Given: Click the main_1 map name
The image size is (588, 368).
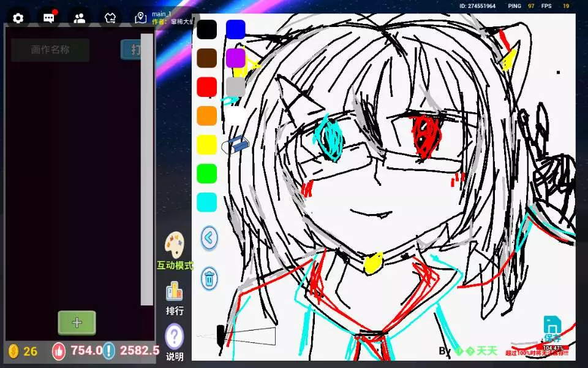Looking at the screenshot, I should (161, 14).
